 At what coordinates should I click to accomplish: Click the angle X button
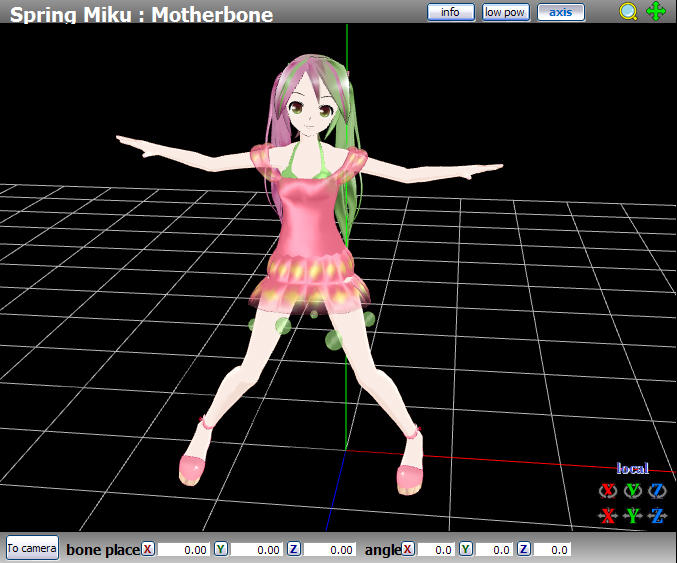pyautogui.click(x=408, y=549)
